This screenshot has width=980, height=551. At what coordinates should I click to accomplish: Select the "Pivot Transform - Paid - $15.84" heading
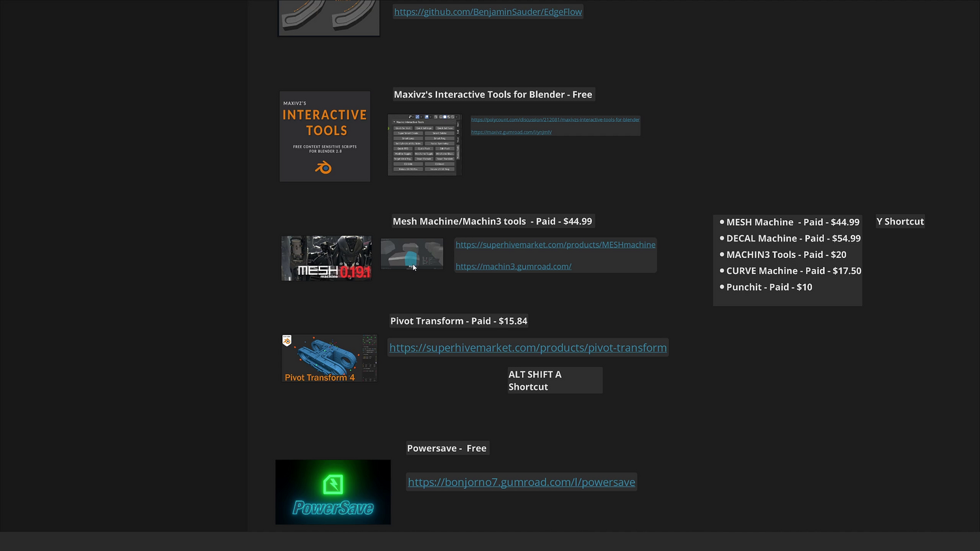(459, 321)
